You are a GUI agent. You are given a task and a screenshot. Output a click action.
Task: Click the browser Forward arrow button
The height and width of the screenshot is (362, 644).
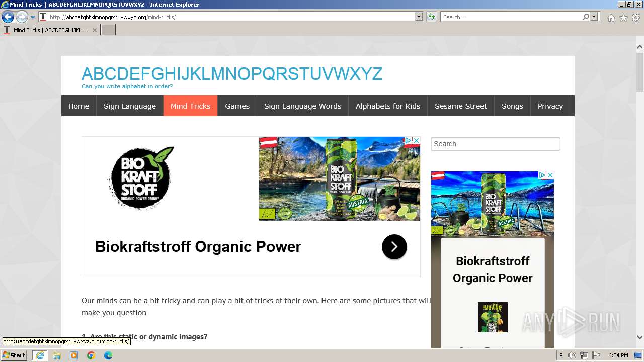coord(22,17)
